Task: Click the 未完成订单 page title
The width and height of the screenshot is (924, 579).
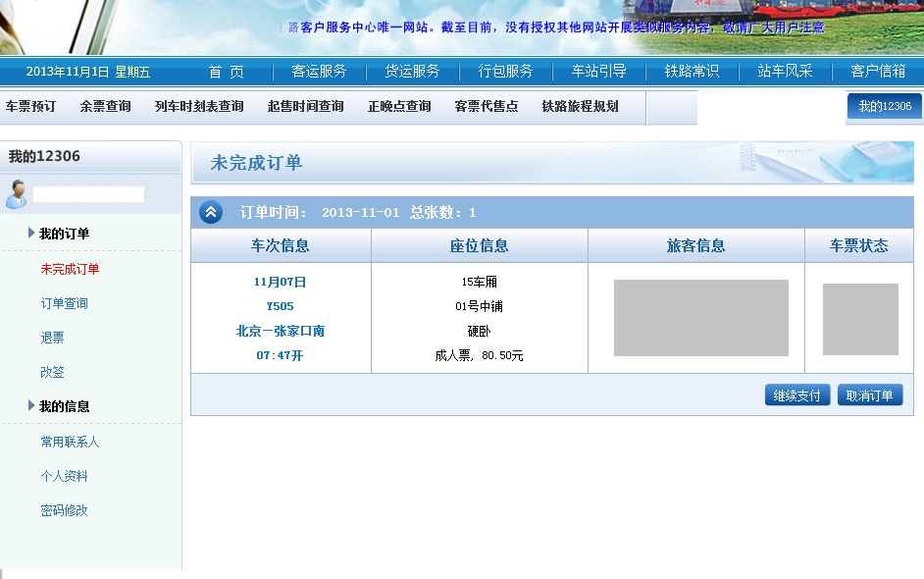Action: (x=256, y=163)
